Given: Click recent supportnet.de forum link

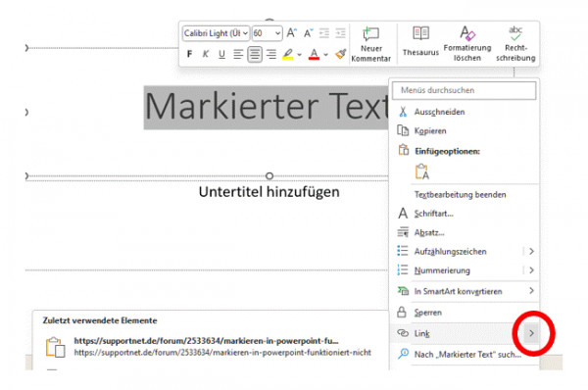Looking at the screenshot, I should coord(210,347).
